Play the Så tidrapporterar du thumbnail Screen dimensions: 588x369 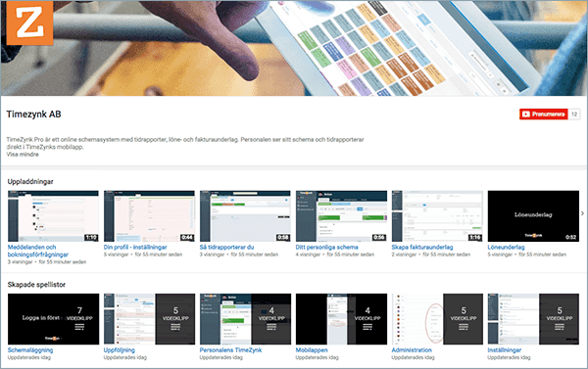point(245,216)
